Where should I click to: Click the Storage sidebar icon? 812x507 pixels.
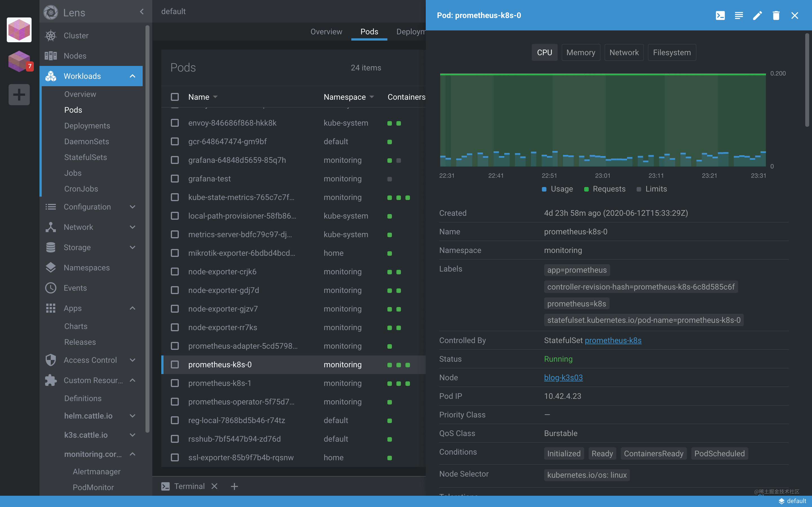(x=51, y=247)
